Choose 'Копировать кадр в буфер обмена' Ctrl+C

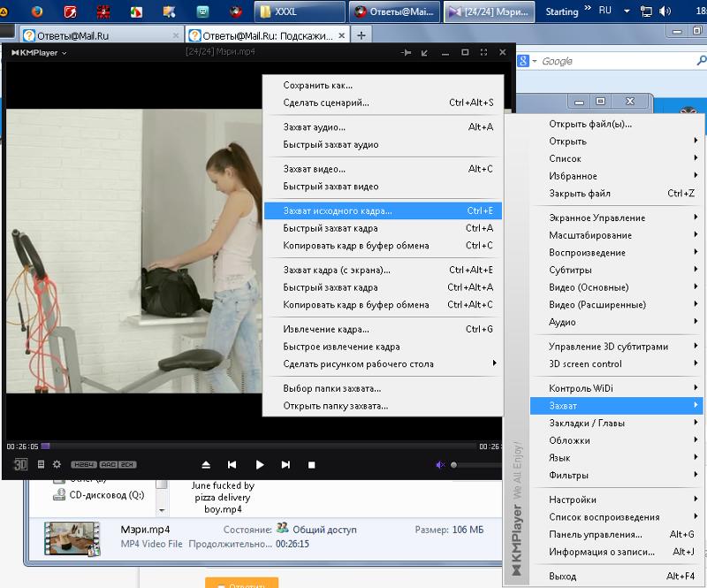383,246
